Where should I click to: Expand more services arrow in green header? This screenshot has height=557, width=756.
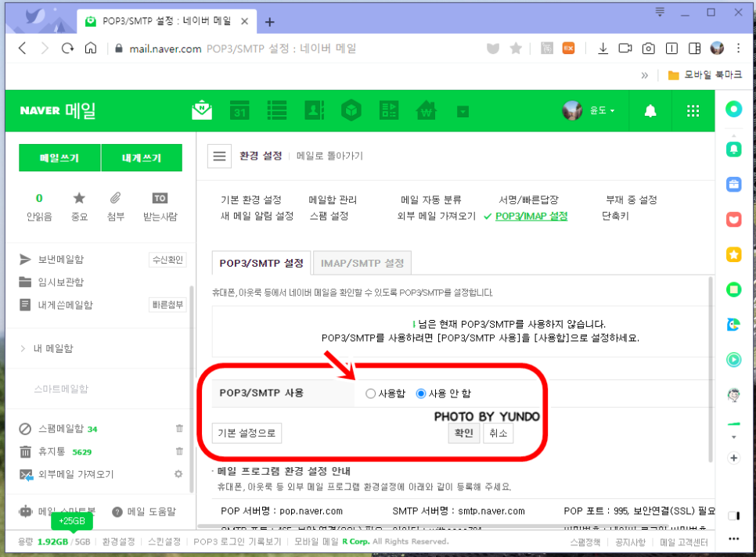[x=463, y=112]
